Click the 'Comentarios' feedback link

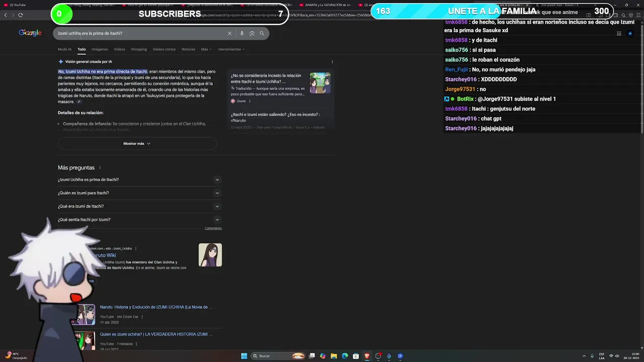[x=213, y=228]
